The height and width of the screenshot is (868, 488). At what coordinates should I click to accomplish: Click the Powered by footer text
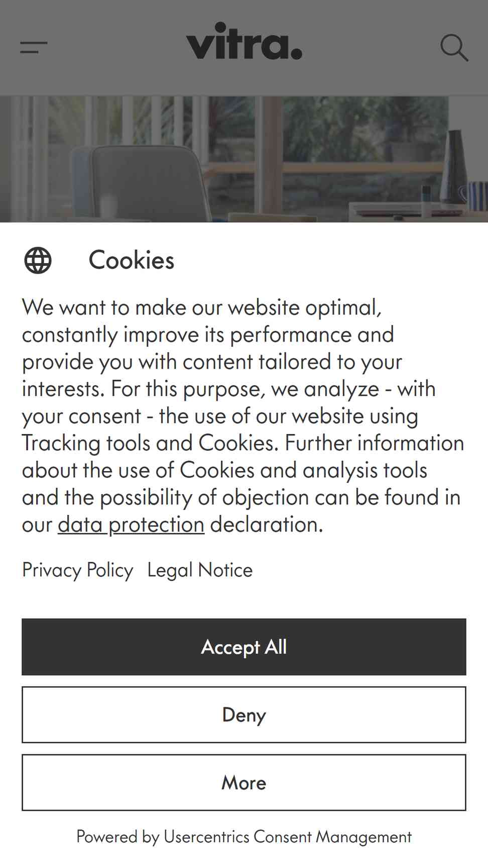117,837
